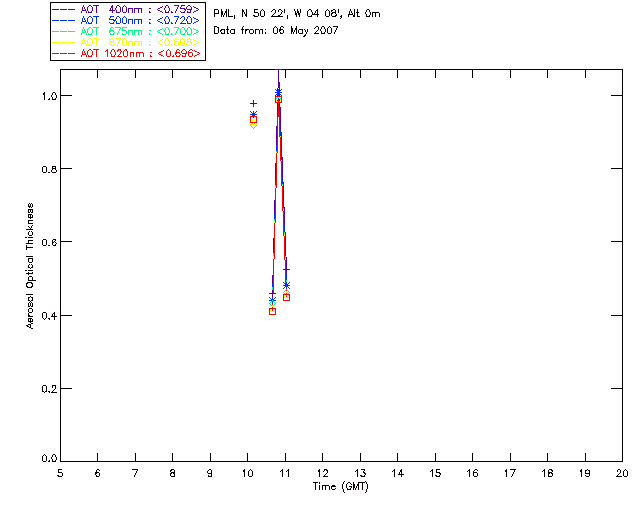Click the purple plus marker near 0.98
Screen dimensions: 640x512
tap(253, 103)
